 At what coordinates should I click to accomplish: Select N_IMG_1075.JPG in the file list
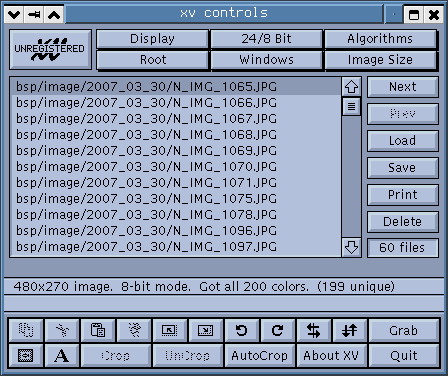point(175,199)
